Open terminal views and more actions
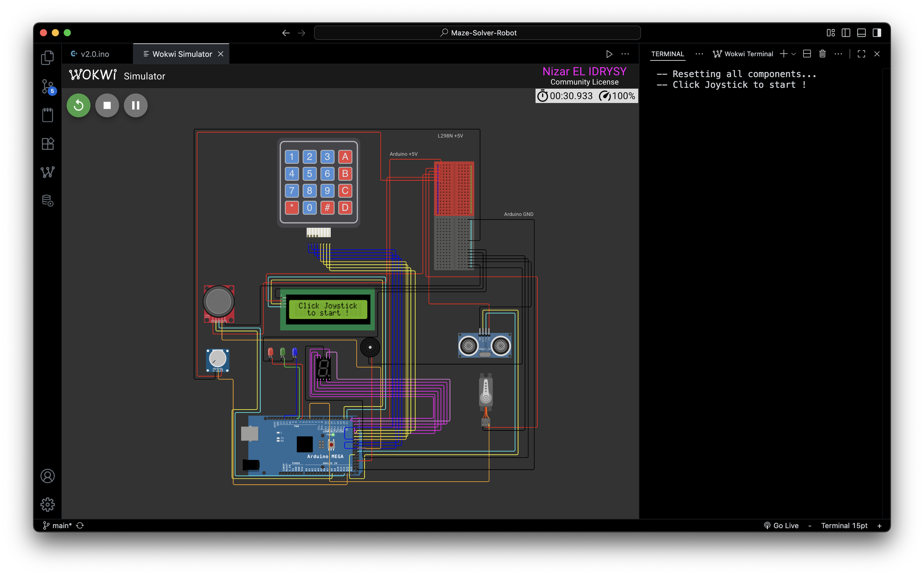Viewport: 924px width, 576px height. 838,54
